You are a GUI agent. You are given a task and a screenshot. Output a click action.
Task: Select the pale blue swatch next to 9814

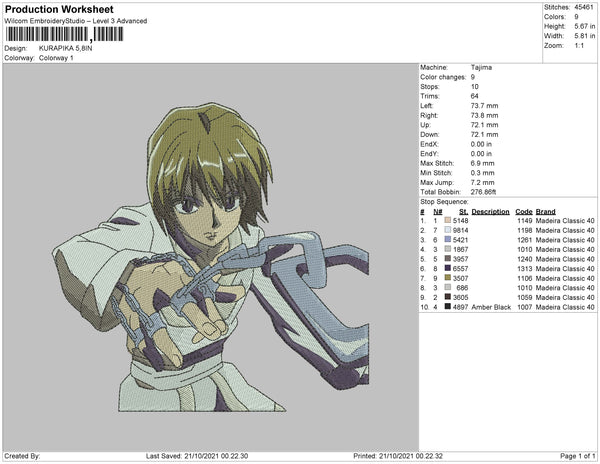coord(447,230)
